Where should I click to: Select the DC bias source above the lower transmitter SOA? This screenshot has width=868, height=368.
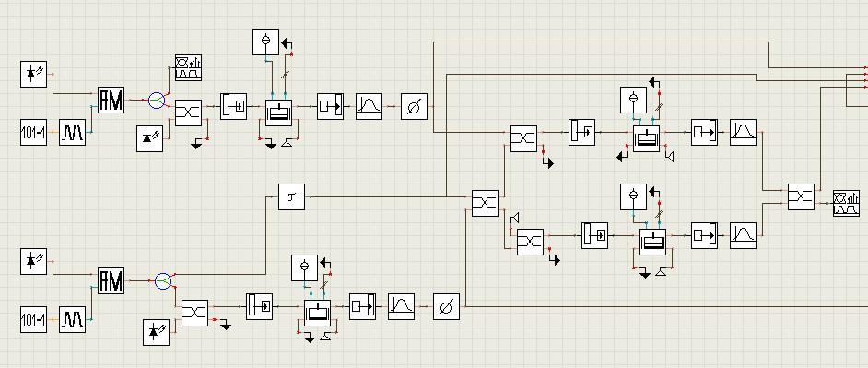pos(304,267)
